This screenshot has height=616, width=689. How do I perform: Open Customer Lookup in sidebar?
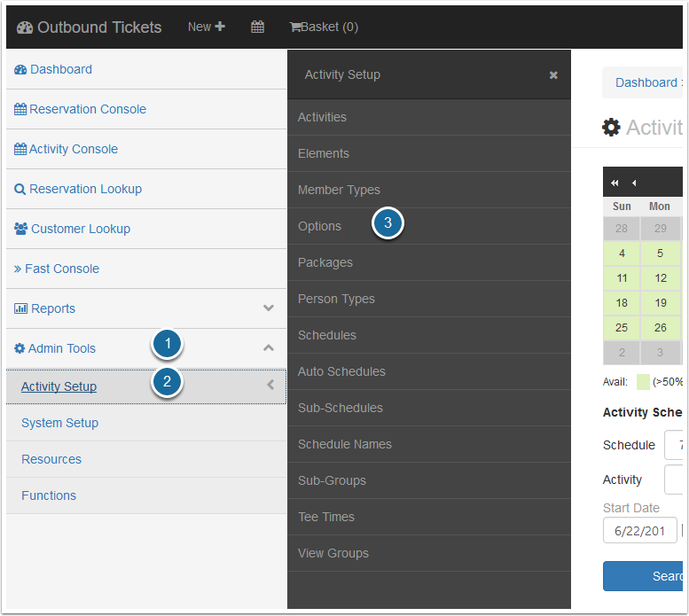tap(80, 229)
